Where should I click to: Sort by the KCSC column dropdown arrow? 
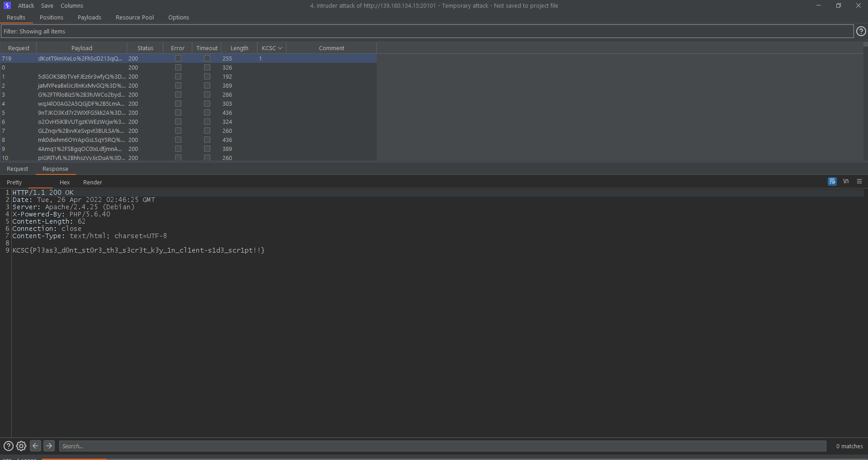click(280, 48)
